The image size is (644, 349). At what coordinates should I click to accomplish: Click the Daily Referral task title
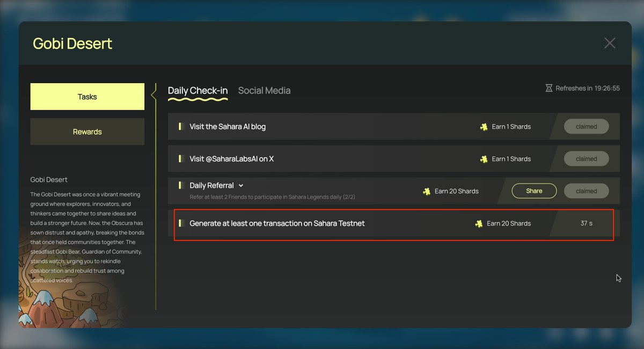point(211,185)
